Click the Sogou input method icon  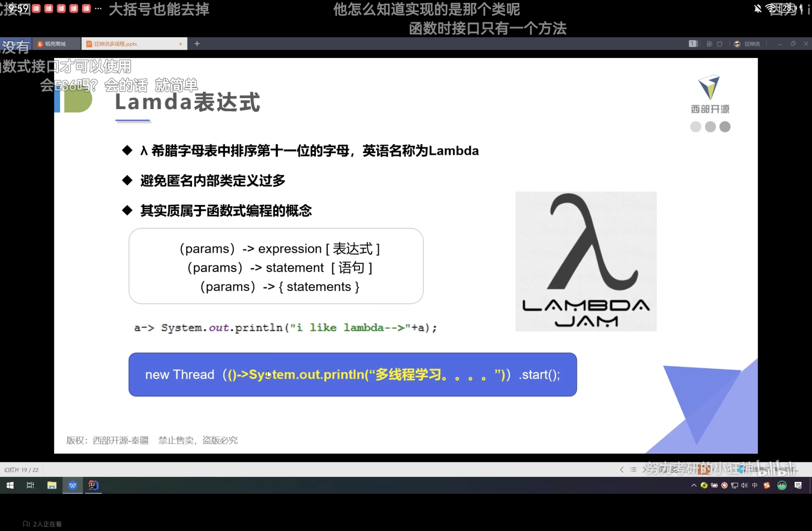(x=767, y=485)
